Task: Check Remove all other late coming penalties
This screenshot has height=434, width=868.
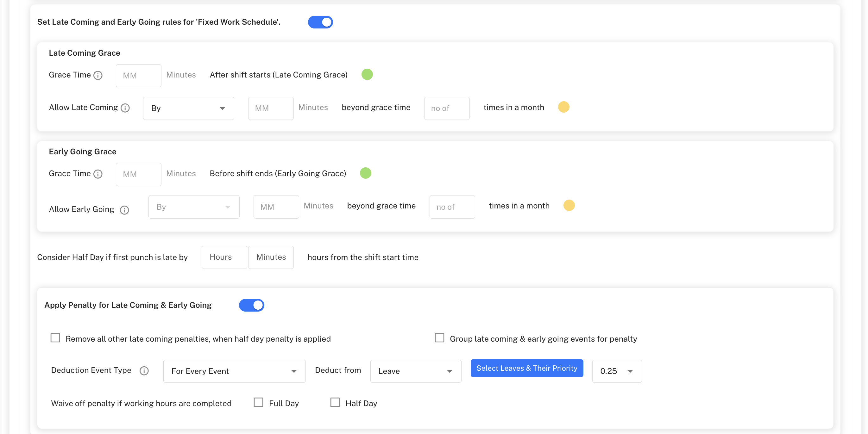Action: pyautogui.click(x=55, y=338)
